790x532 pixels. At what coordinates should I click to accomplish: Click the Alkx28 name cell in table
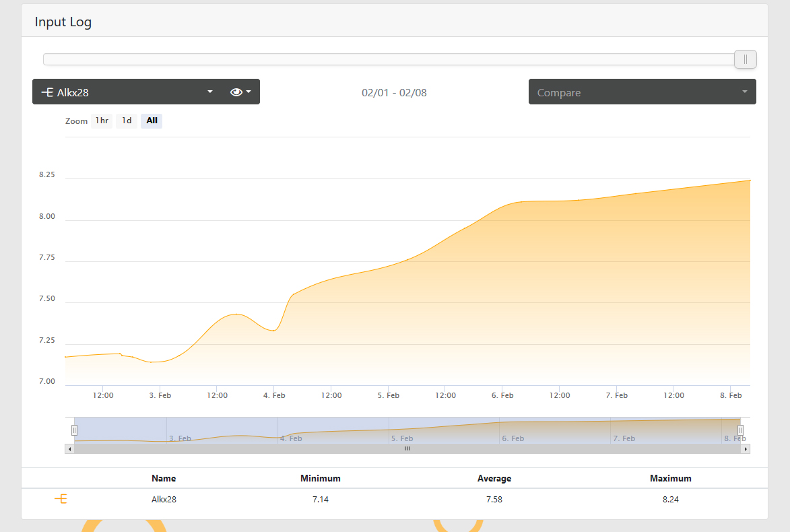(x=164, y=499)
